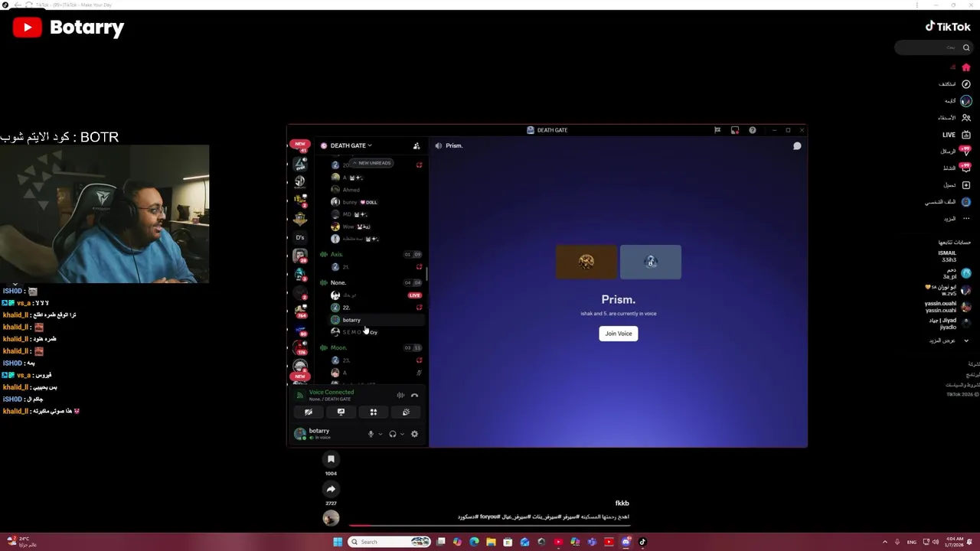Screen dimensions: 980x551
Task: Click the video progress bar
Action: (x=488, y=526)
